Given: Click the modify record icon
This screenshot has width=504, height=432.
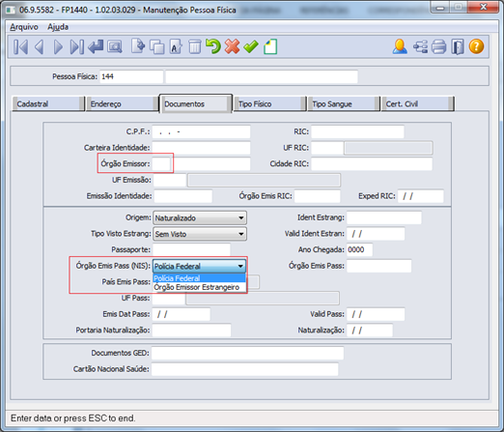Looking at the screenshot, I should pyautogui.click(x=176, y=46).
